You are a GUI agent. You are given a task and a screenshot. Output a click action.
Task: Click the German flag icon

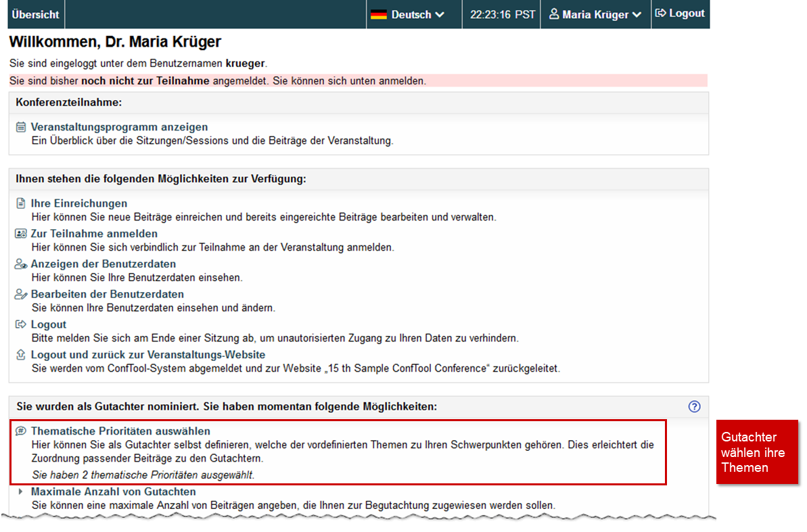pyautogui.click(x=378, y=14)
